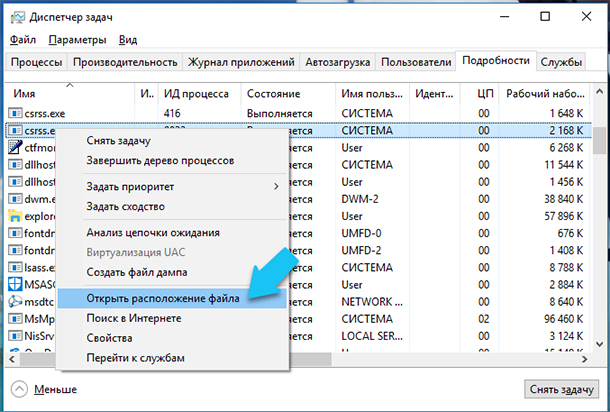610x412 pixels.
Task: Click the LOCAL SER... user name cell
Action: click(372, 336)
